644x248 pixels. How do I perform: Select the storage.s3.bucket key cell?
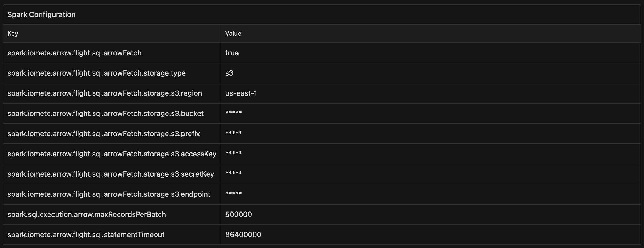(x=105, y=113)
